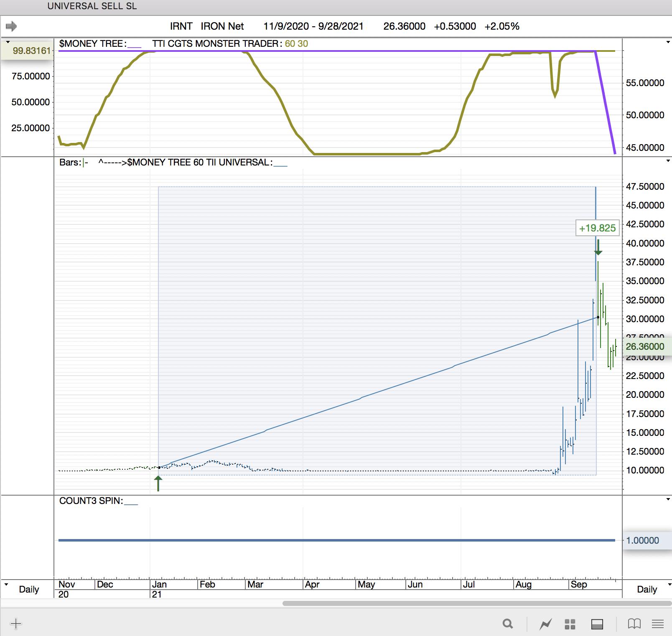Open the right Daily interval dropdown

tap(669, 584)
